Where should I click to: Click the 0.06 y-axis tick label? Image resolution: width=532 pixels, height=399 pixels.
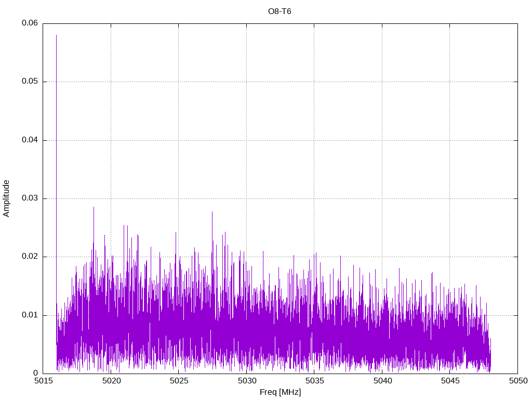(x=30, y=23)
